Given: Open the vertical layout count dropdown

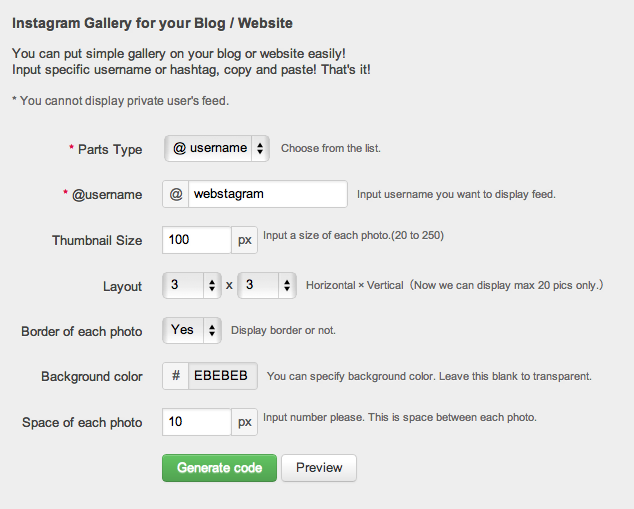Looking at the screenshot, I should (x=267, y=285).
